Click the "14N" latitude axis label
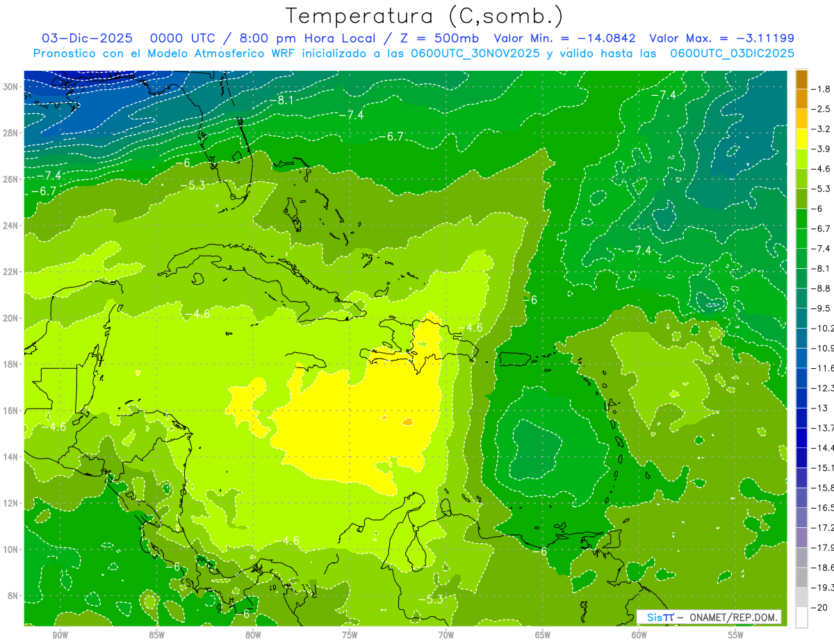Screen dimensions: 834x644 pyautogui.click(x=10, y=457)
